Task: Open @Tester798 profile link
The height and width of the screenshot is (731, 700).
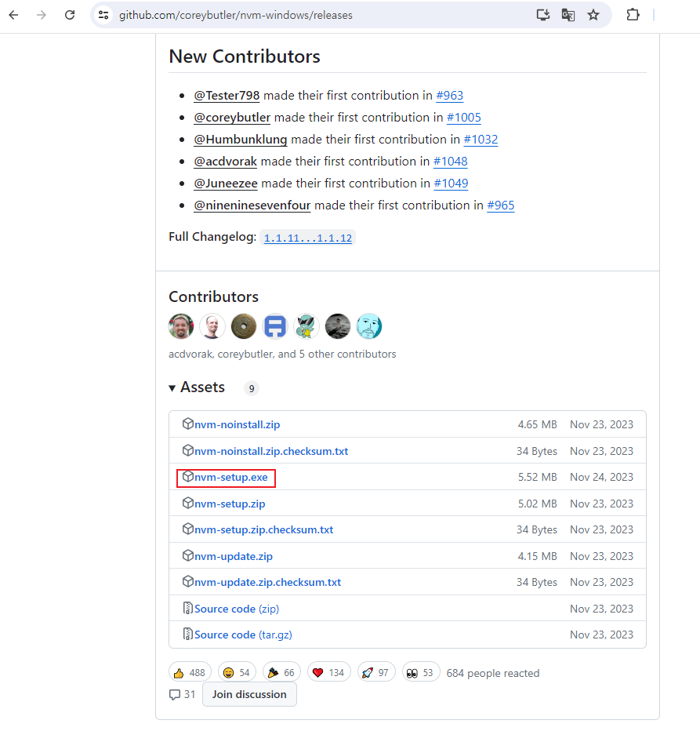Action: [227, 96]
